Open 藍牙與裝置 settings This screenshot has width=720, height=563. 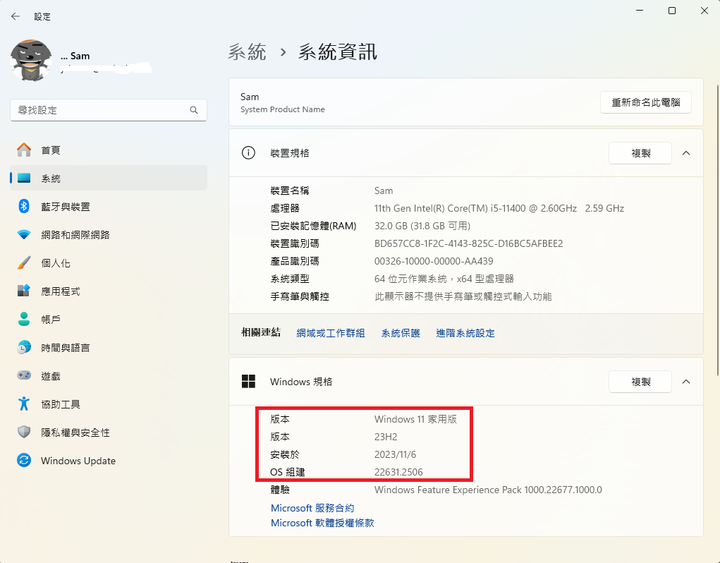(108, 207)
